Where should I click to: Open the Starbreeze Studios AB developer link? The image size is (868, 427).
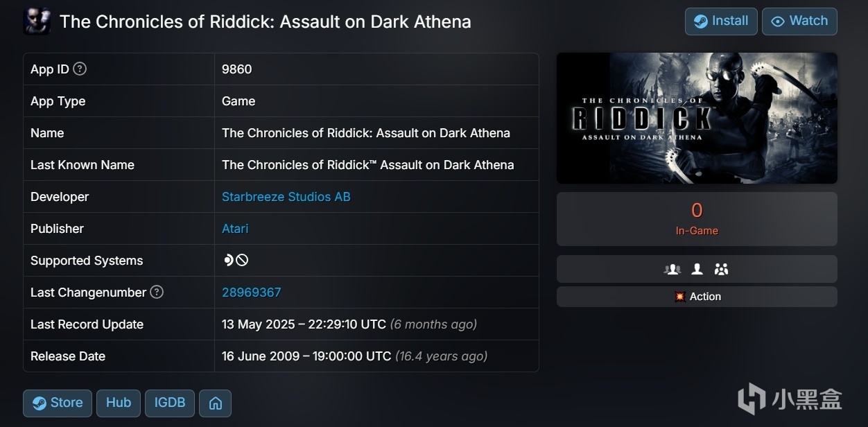coord(286,197)
